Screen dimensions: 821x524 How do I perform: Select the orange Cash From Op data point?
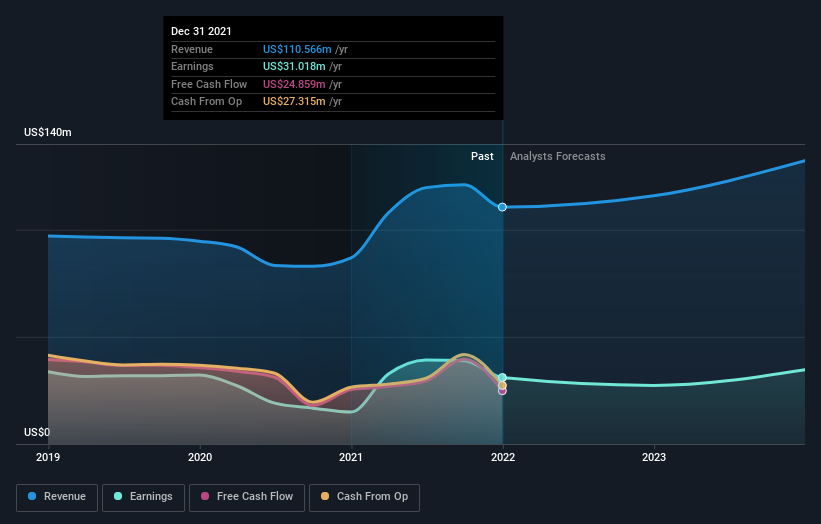(502, 385)
